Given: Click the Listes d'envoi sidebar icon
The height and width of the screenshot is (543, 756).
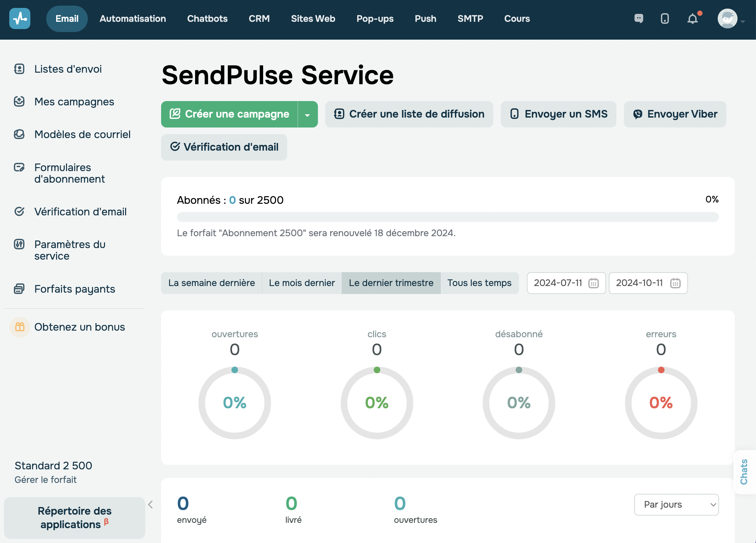Looking at the screenshot, I should point(19,69).
